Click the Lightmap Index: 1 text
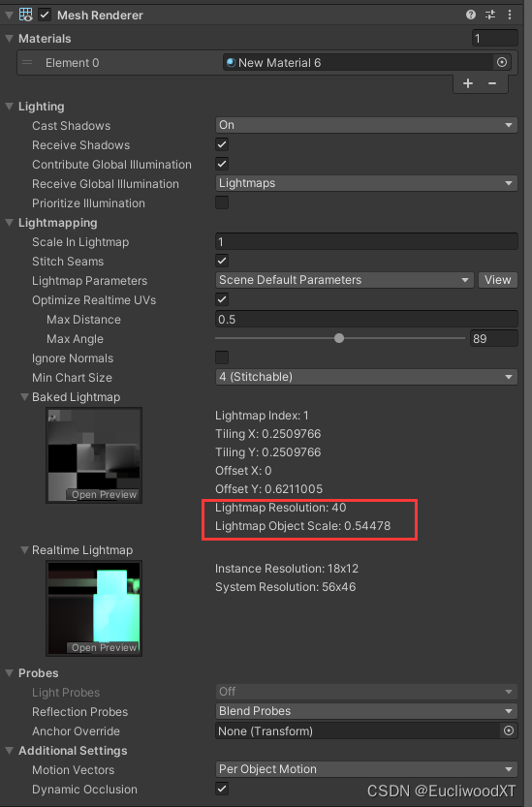 262,416
